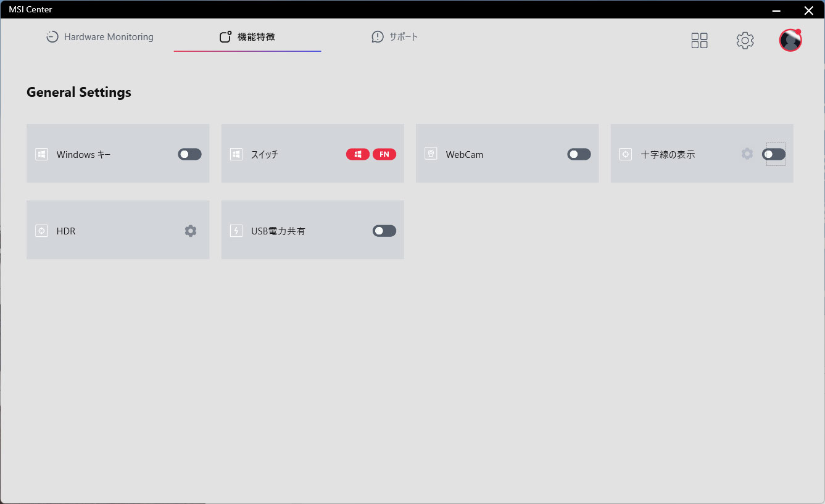Click the red FN switch pill
The width and height of the screenshot is (825, 504).
(384, 154)
